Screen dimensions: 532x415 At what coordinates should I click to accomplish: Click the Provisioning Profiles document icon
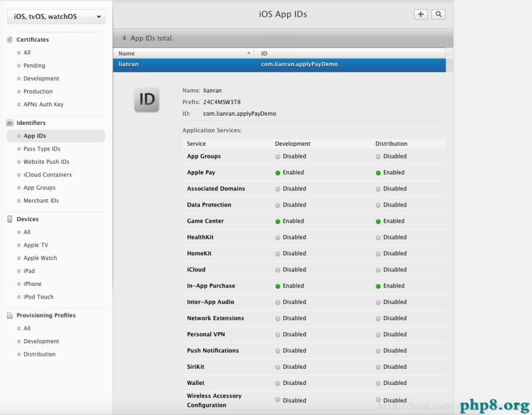coord(10,315)
